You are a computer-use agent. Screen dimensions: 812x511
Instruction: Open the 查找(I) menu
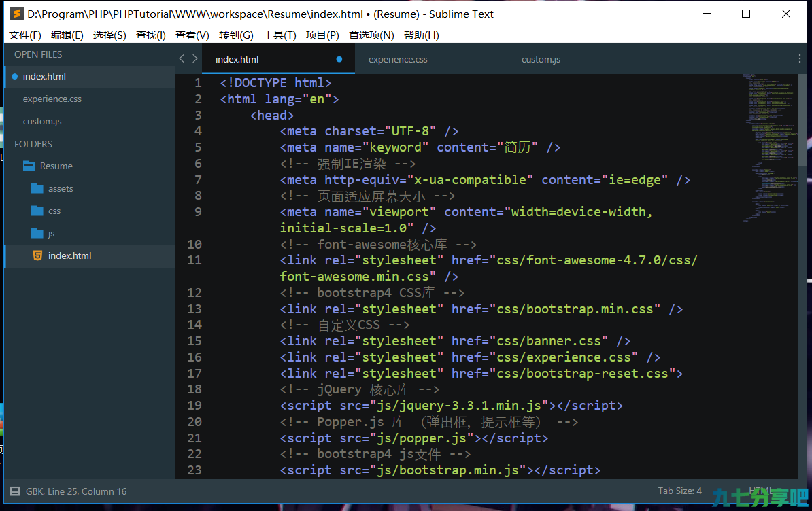pos(151,35)
